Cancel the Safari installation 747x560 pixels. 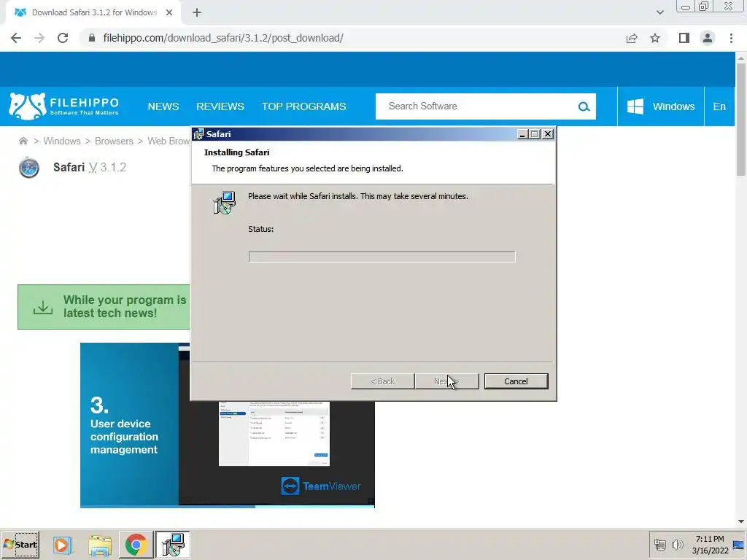[x=516, y=381]
